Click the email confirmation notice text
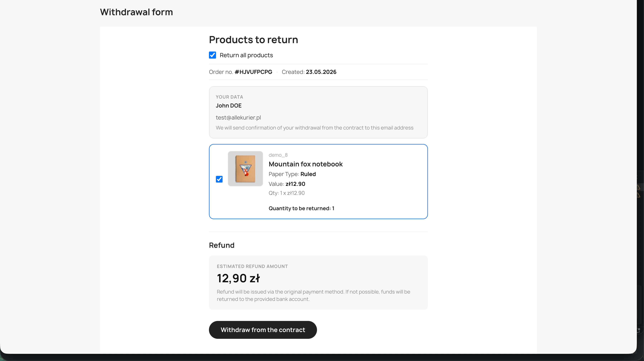 click(x=314, y=128)
